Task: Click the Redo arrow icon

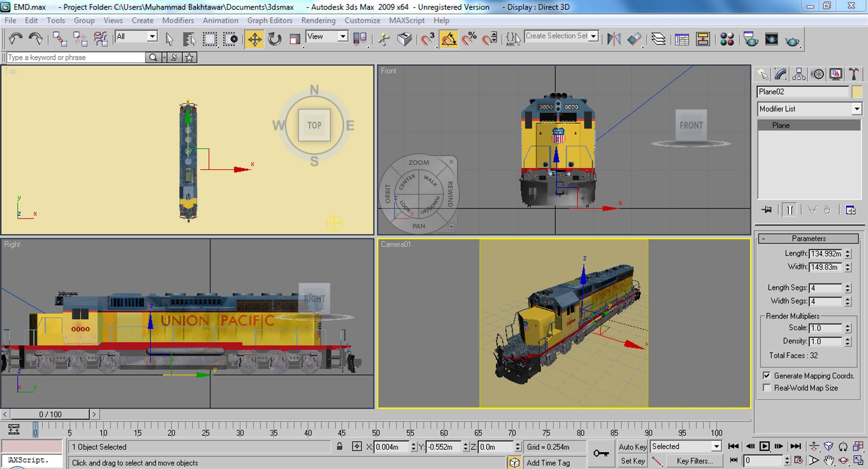Action: pyautogui.click(x=36, y=39)
